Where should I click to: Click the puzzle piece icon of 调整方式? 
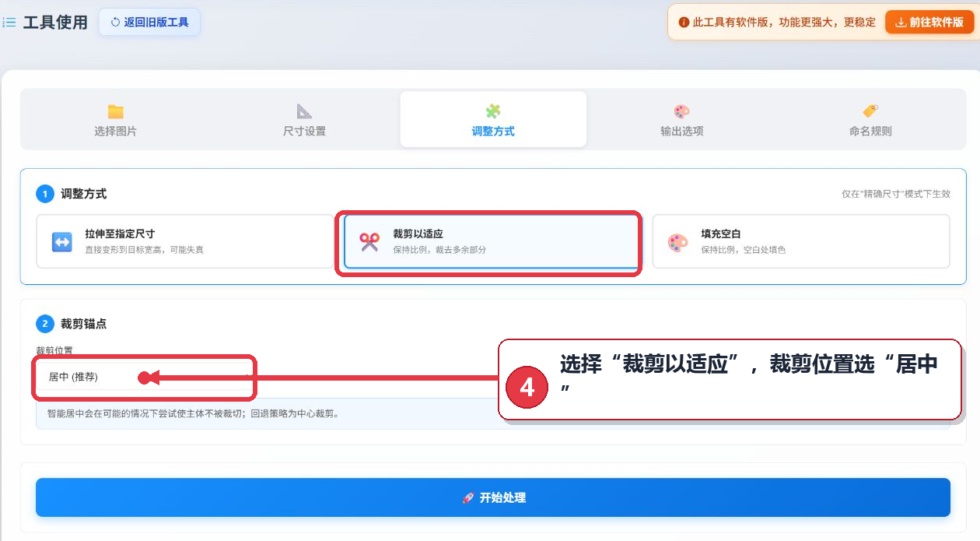pos(493,111)
